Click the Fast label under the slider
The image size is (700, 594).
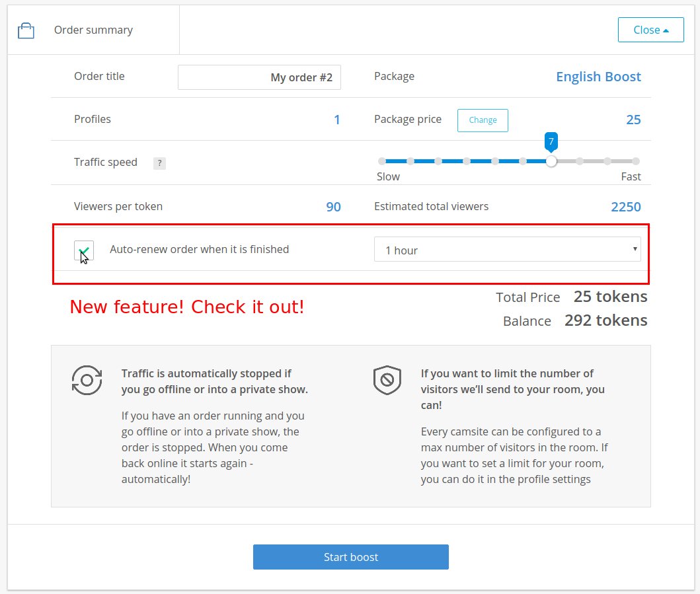[631, 176]
